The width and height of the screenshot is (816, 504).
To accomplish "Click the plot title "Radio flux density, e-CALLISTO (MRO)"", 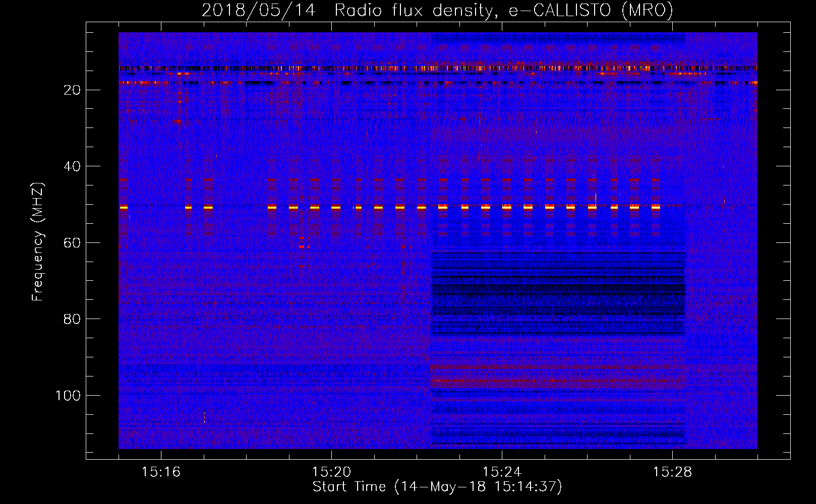I will (x=503, y=10).
